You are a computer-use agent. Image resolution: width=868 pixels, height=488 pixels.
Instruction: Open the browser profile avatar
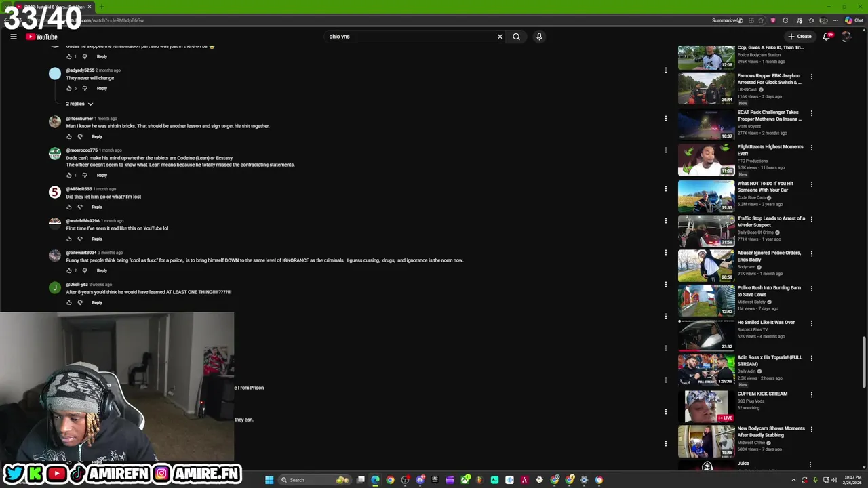(823, 20)
